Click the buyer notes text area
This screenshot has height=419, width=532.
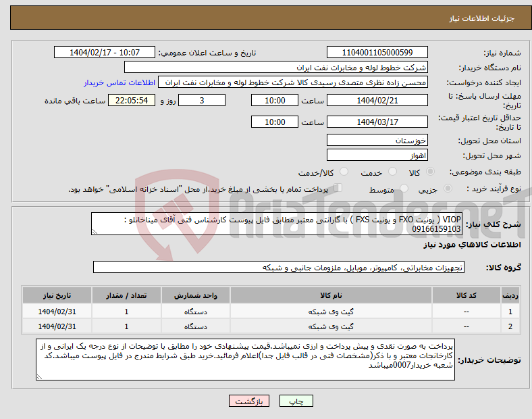(x=245, y=360)
